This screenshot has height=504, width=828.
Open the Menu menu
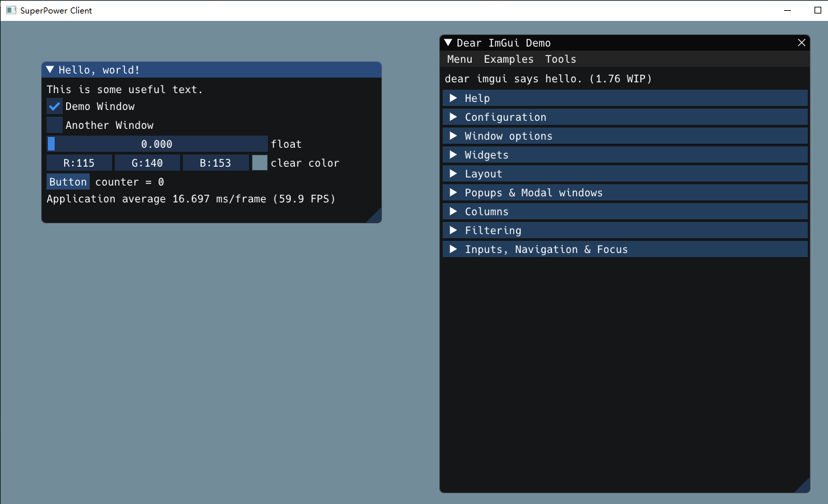pos(460,59)
